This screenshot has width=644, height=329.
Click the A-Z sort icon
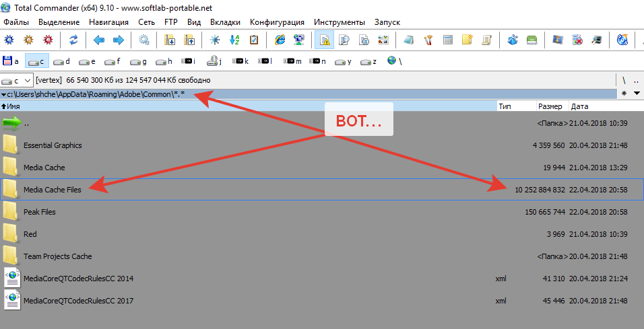(234, 40)
